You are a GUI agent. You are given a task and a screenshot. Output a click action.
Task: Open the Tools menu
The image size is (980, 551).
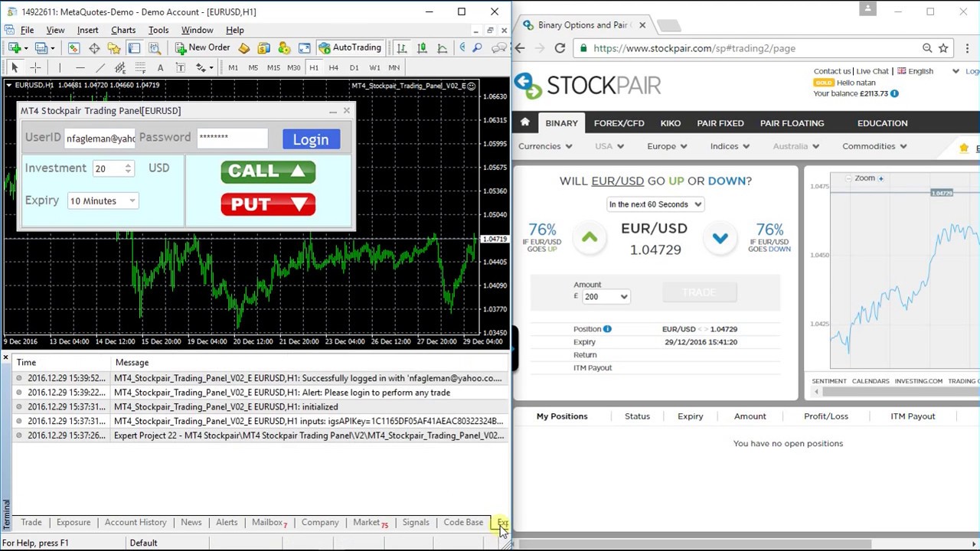tap(158, 30)
